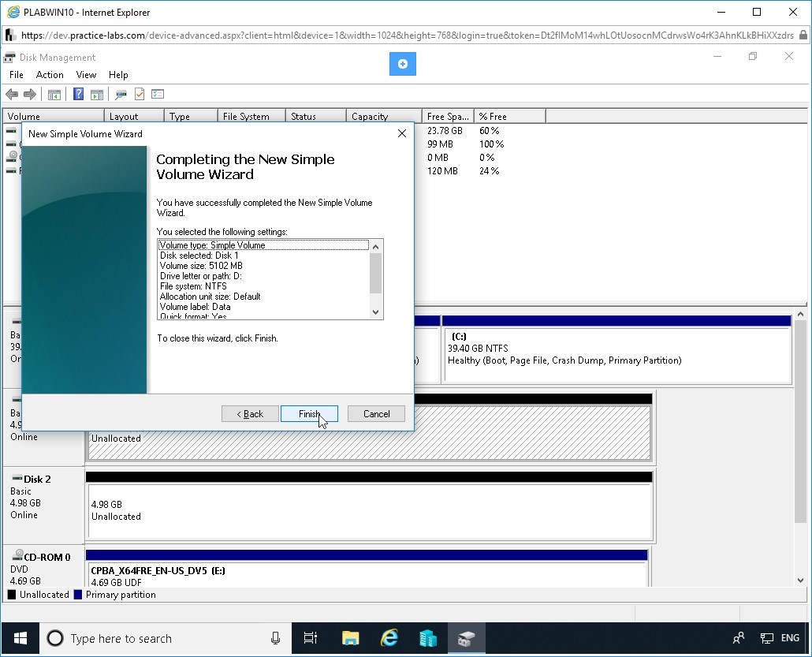
Task: Toggle the Show/Hide Console Tree toolbar icon
Action: coord(54,95)
